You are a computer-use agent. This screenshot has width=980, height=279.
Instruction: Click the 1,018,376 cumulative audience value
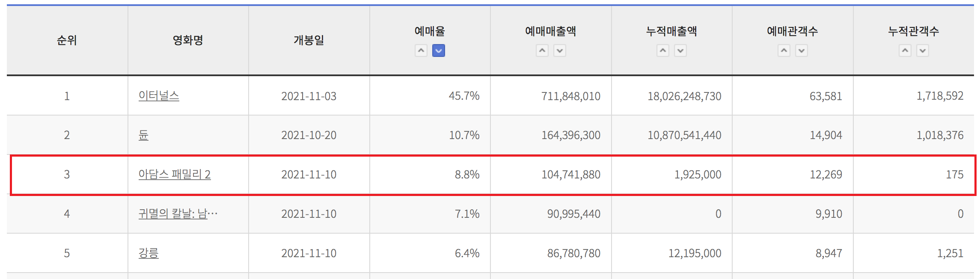point(940,135)
